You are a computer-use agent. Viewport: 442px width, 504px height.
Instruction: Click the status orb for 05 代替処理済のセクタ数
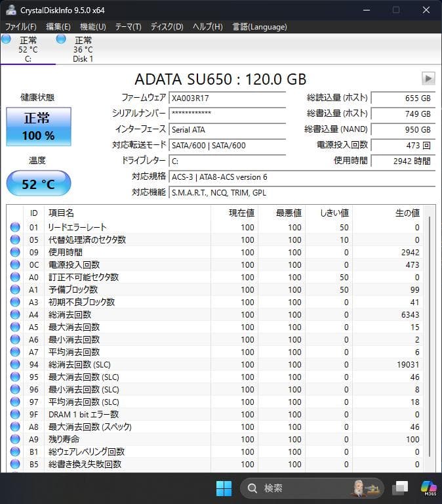pyautogui.click(x=15, y=240)
